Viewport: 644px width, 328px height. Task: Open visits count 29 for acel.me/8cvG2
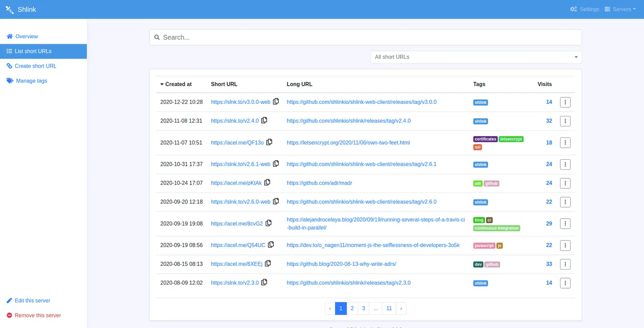(x=549, y=224)
